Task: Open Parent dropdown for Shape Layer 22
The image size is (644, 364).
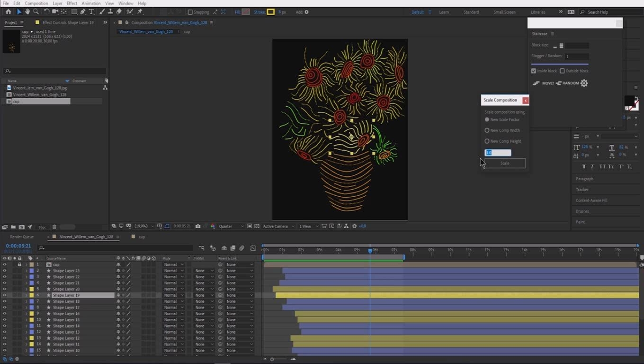Action: point(239,277)
